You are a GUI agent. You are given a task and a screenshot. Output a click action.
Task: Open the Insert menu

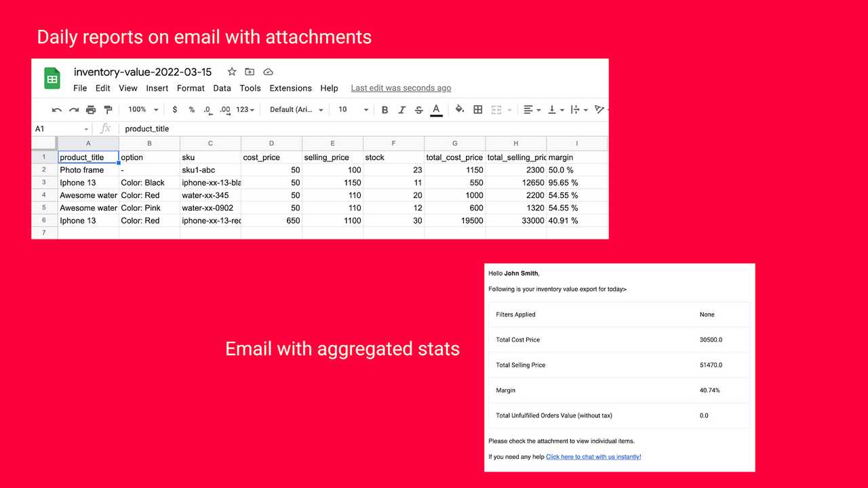157,88
